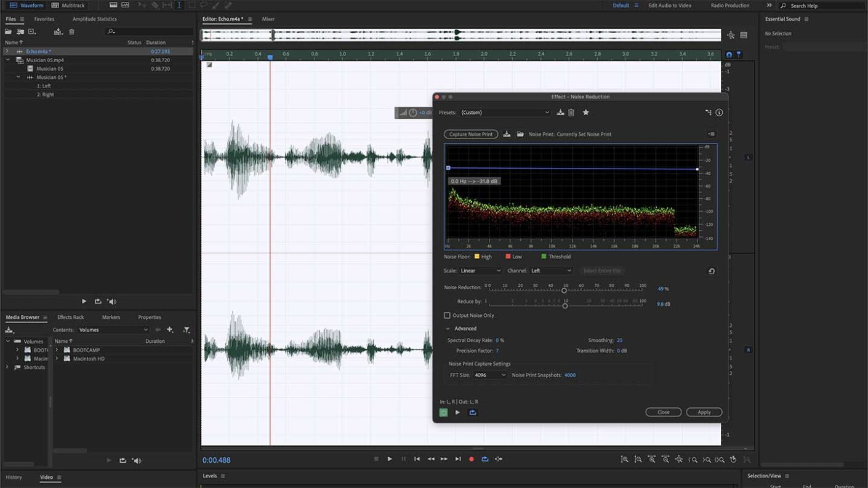This screenshot has height=488, width=868.
Task: Enable the Output Noise Only checkbox
Action: point(447,315)
